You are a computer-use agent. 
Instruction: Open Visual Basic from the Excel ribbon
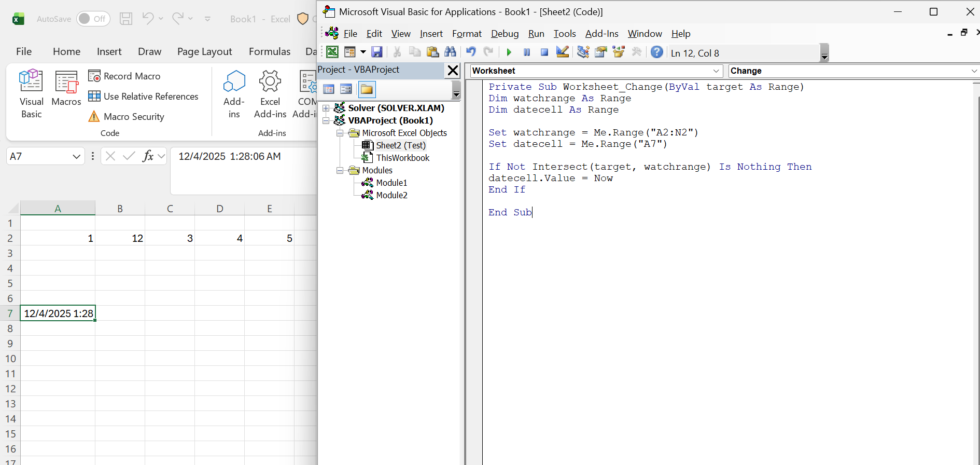point(31,94)
